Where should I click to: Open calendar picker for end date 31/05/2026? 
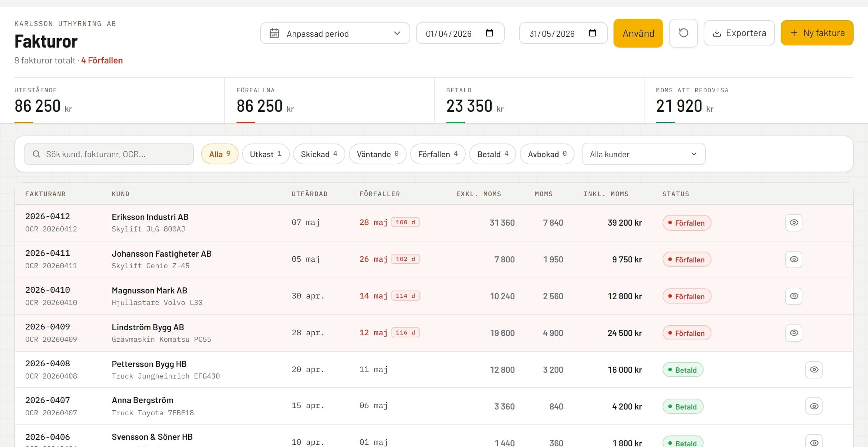tap(592, 33)
